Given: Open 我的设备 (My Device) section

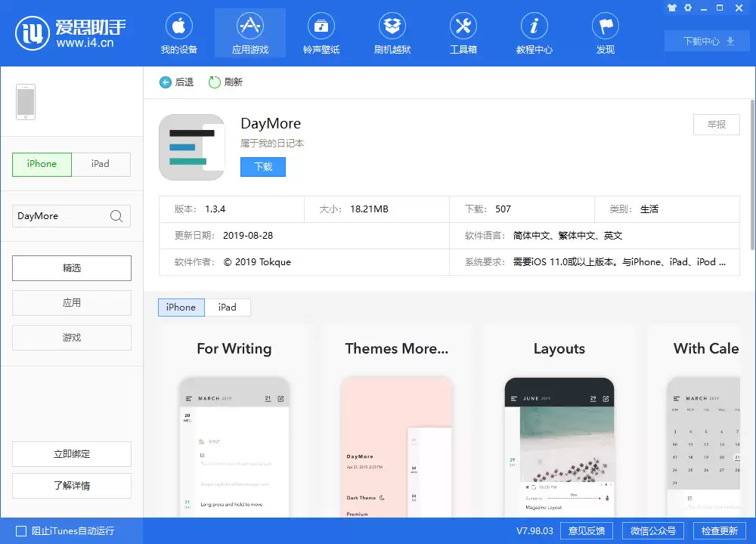Looking at the screenshot, I should pos(179,33).
